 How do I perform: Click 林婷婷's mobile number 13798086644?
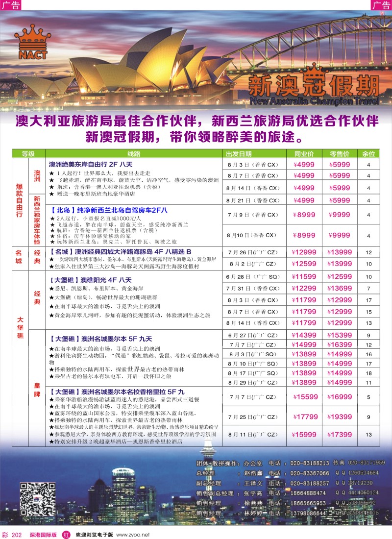click(x=308, y=513)
